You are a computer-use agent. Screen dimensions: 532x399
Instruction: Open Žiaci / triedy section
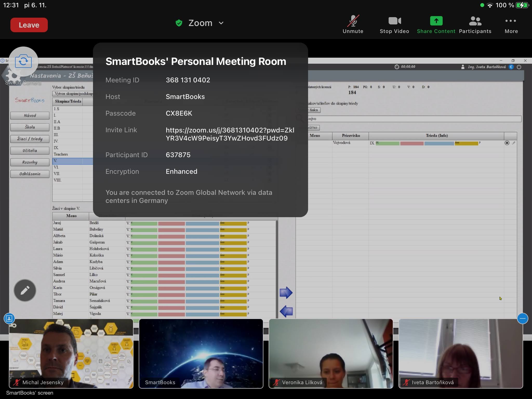pyautogui.click(x=30, y=139)
